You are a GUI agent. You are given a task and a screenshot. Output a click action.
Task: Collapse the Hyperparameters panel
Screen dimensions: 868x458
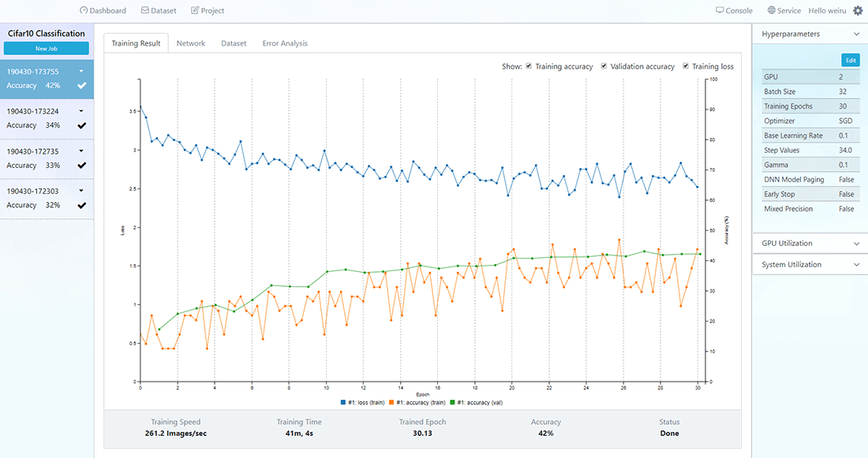856,35
